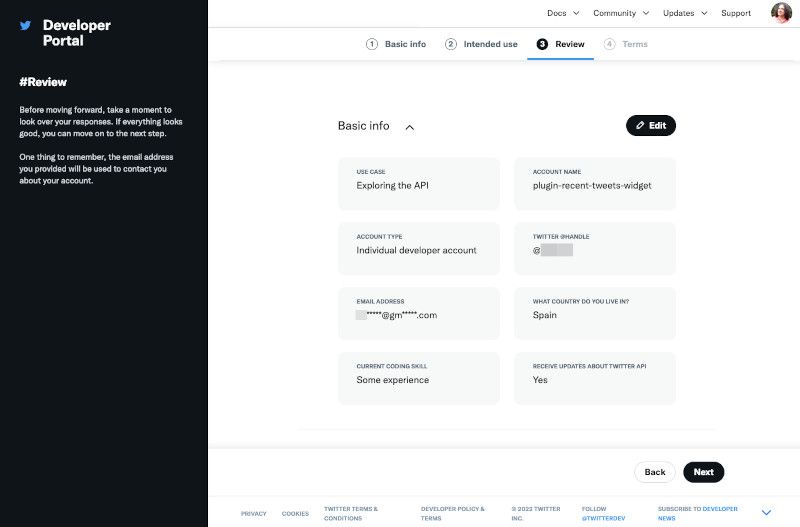The height and width of the screenshot is (527, 800).
Task: Click step 2 circle icon
Action: click(x=451, y=44)
